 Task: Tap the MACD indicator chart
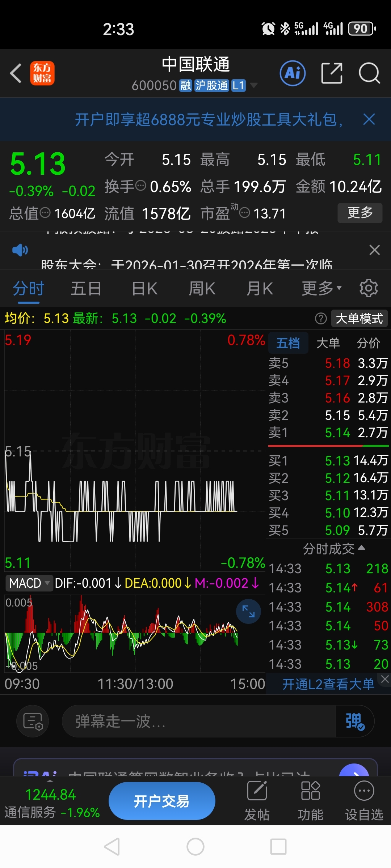[x=135, y=633]
